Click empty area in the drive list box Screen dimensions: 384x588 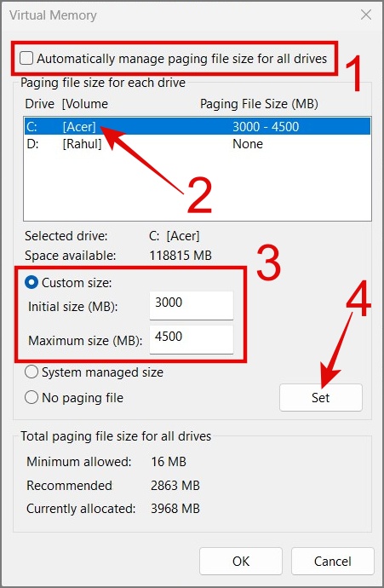(x=197, y=187)
